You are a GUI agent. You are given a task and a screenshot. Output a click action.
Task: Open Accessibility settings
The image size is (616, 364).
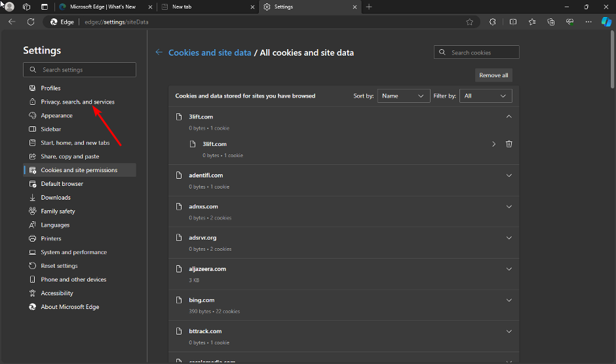(79, 293)
